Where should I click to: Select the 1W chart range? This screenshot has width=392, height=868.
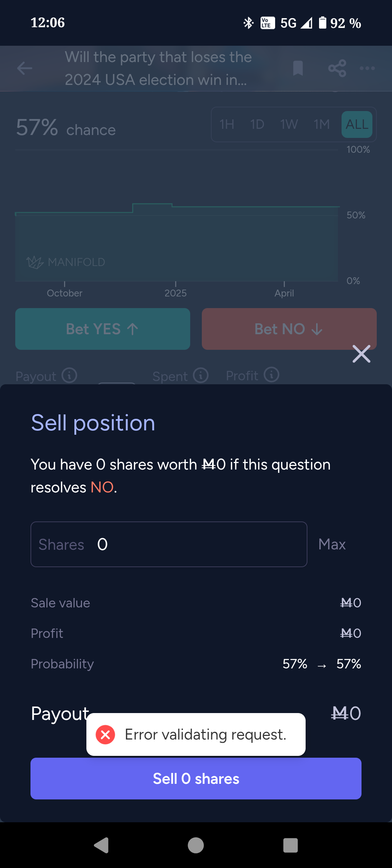coord(289,124)
